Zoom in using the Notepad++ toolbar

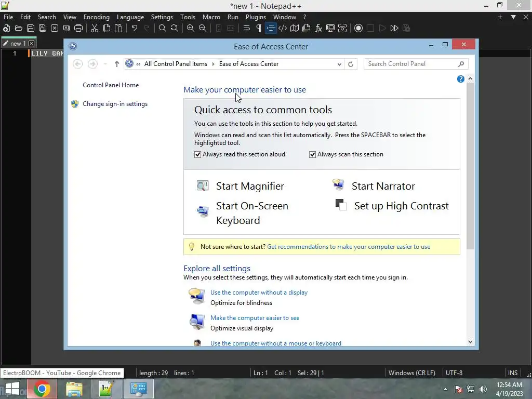point(191,28)
